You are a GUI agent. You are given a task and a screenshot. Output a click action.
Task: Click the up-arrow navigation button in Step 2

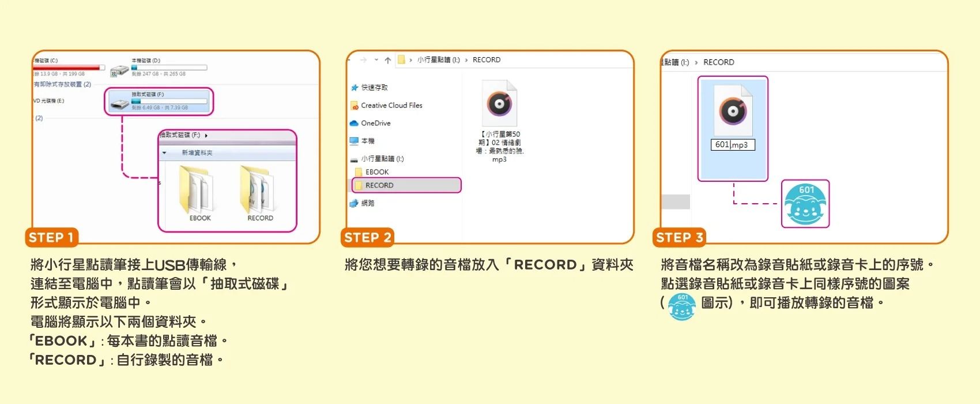388,60
